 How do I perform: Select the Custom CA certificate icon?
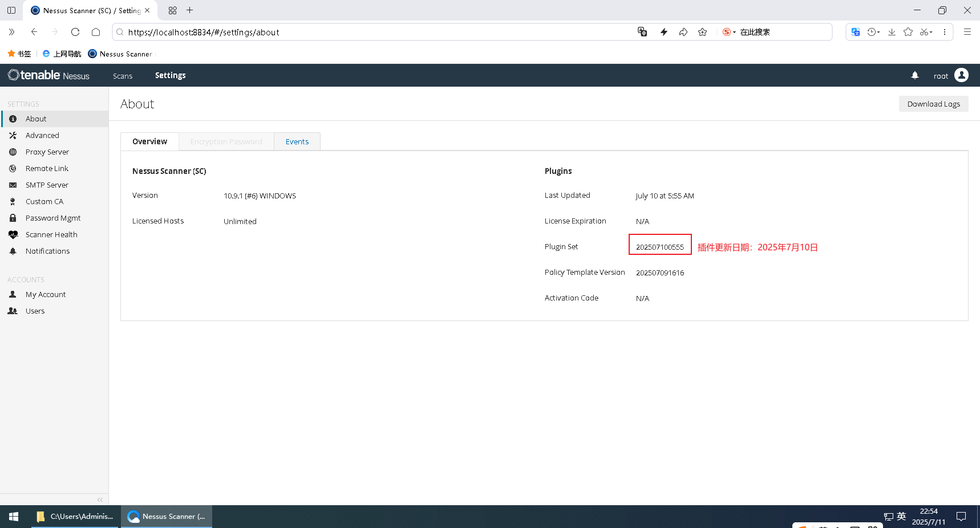(13, 201)
